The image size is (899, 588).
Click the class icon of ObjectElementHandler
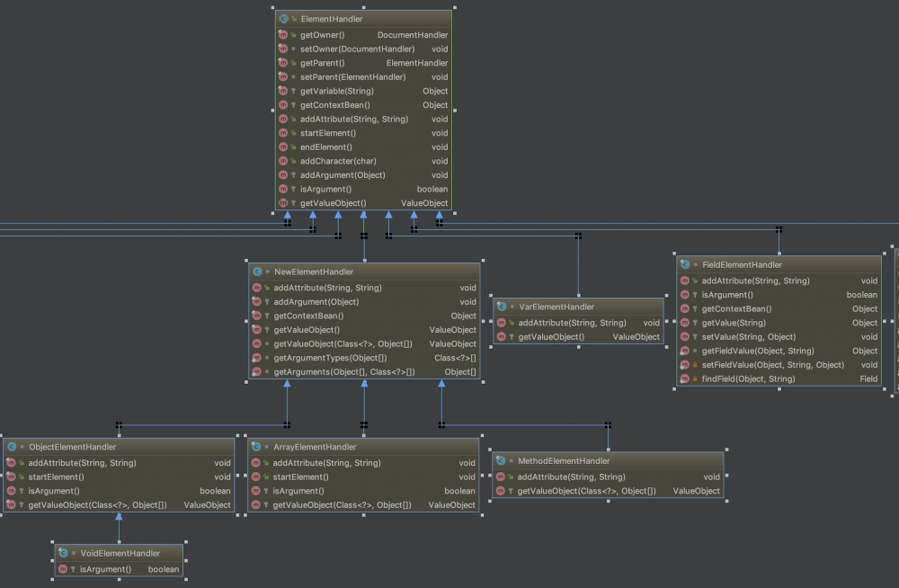tap(12, 447)
